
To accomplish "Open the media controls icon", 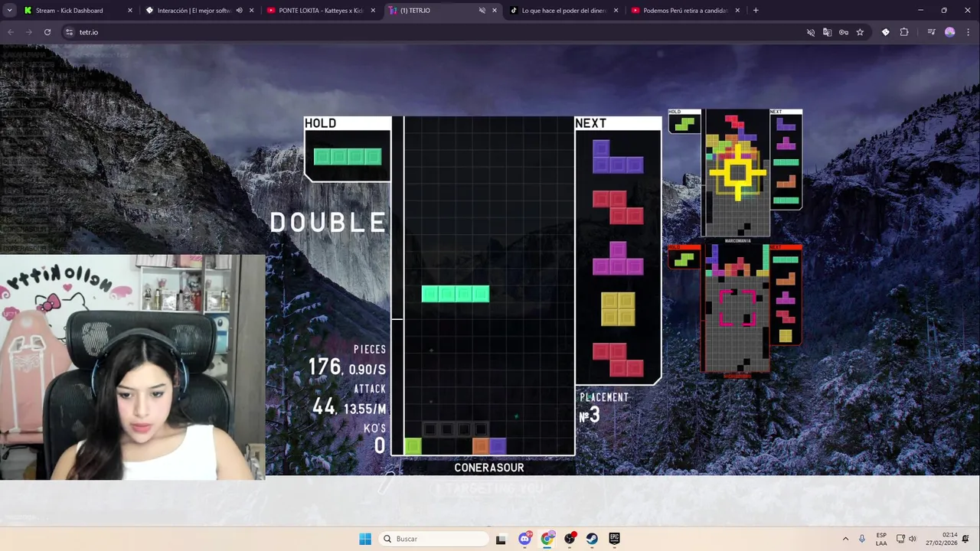I will (x=931, y=32).
